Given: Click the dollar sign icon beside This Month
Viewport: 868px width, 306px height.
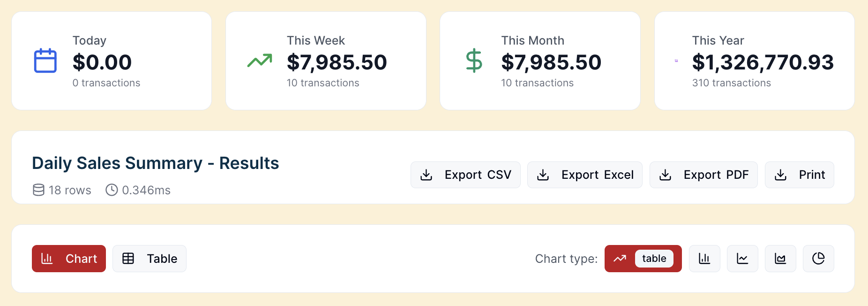Looking at the screenshot, I should point(474,61).
